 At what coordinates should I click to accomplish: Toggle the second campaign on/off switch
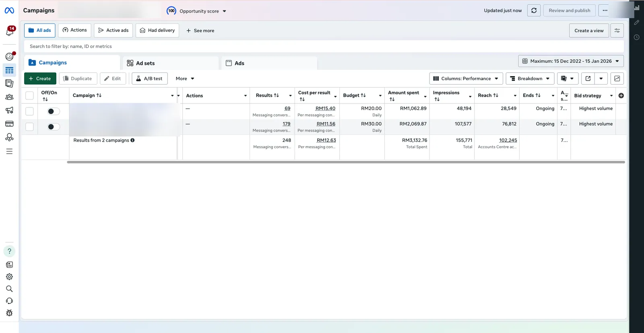[x=53, y=127]
